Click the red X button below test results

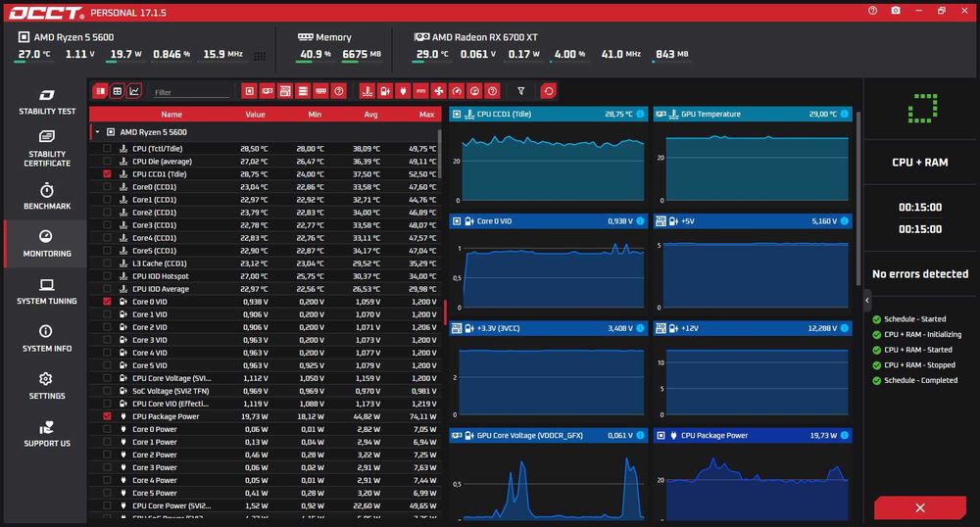coord(920,507)
